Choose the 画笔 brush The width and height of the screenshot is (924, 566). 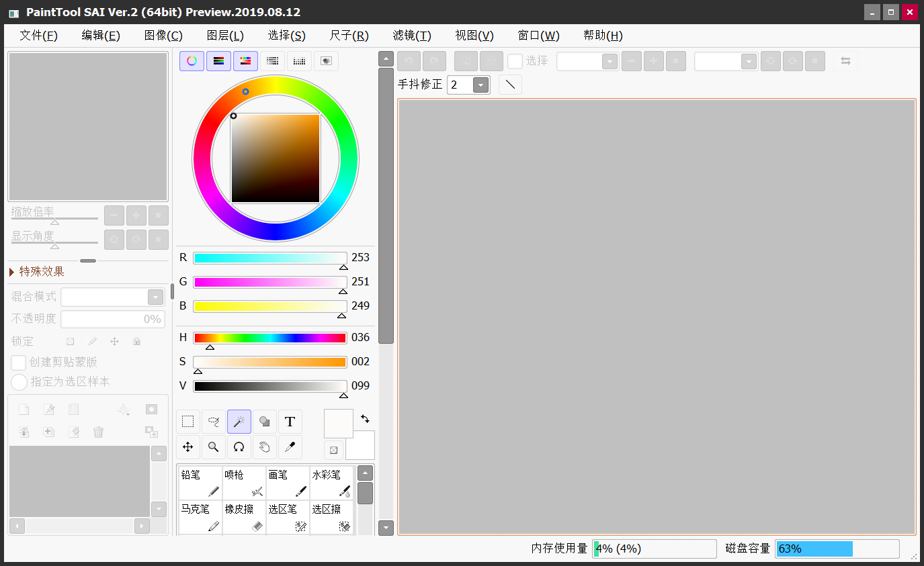pyautogui.click(x=288, y=483)
